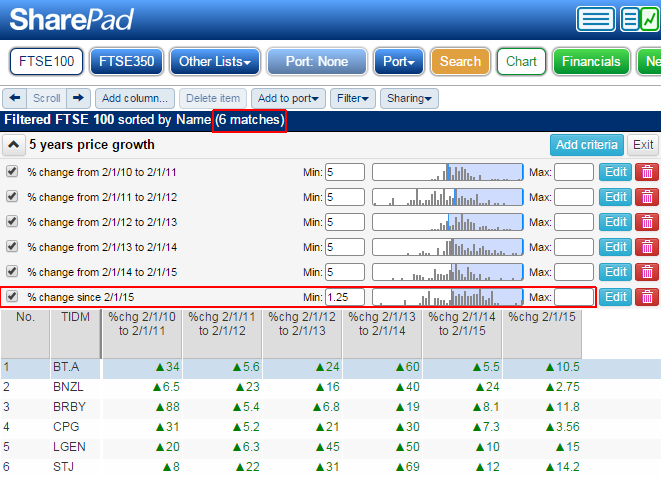The image size is (661, 477).
Task: Open the Port dropdown menu
Action: coord(399,62)
